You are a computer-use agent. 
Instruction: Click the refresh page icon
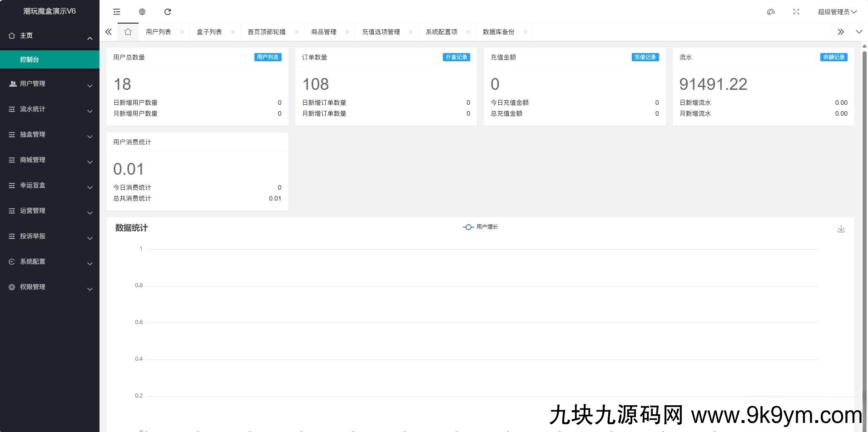point(168,12)
